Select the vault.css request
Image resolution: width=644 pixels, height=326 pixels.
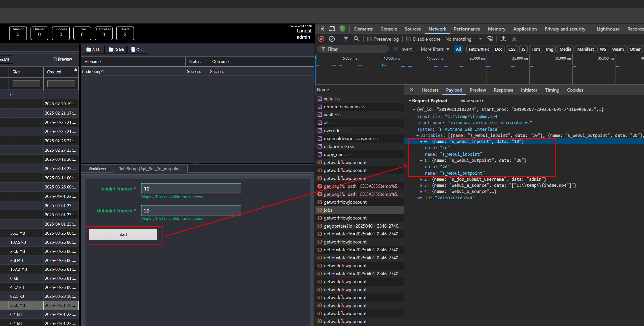click(360, 115)
